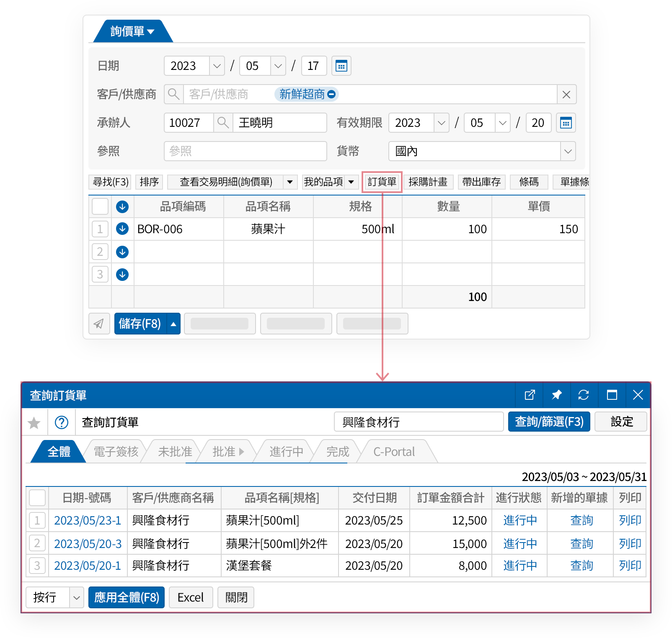
Task: Pin the 查詢訂貨單 window with the pin icon
Action: [556, 395]
